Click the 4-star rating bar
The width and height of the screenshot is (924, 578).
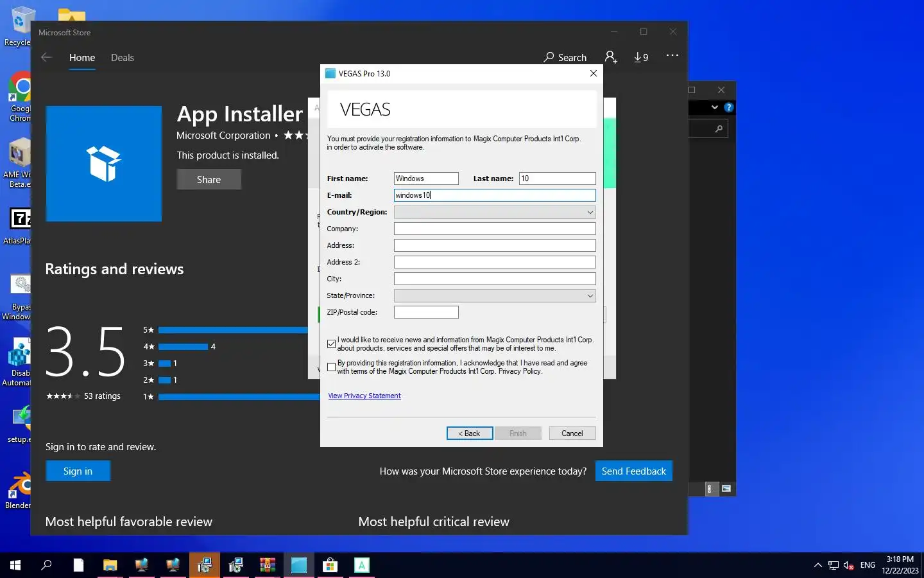point(184,347)
